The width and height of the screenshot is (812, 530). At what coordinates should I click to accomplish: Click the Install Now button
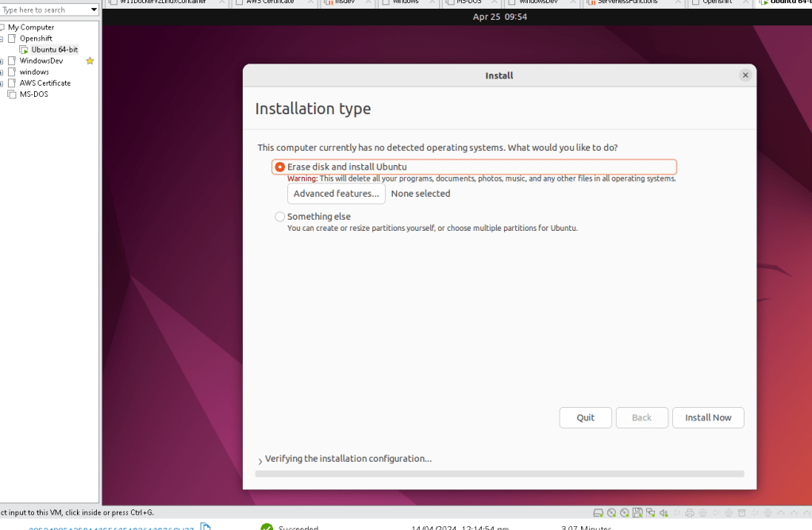(x=708, y=417)
